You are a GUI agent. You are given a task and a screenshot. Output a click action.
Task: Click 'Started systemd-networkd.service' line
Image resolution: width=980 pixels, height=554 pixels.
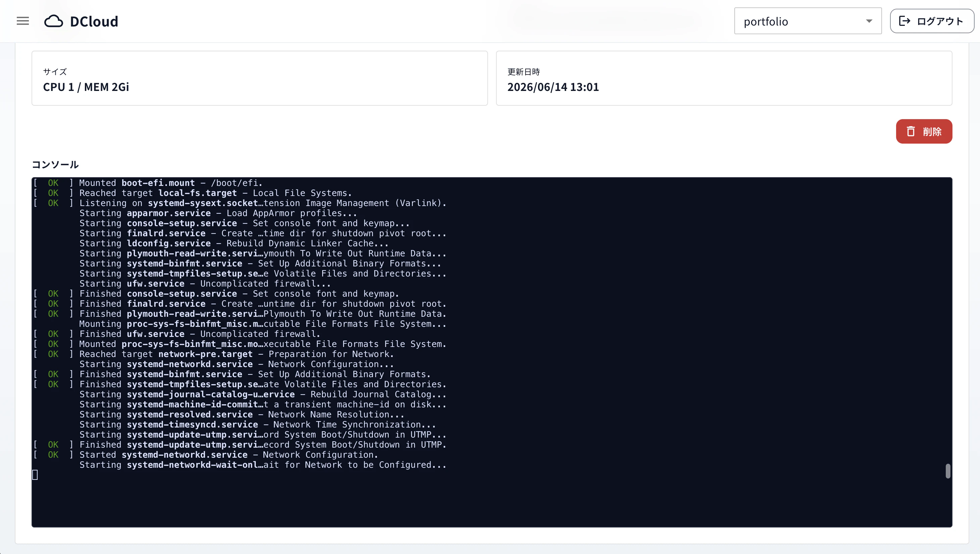click(206, 455)
